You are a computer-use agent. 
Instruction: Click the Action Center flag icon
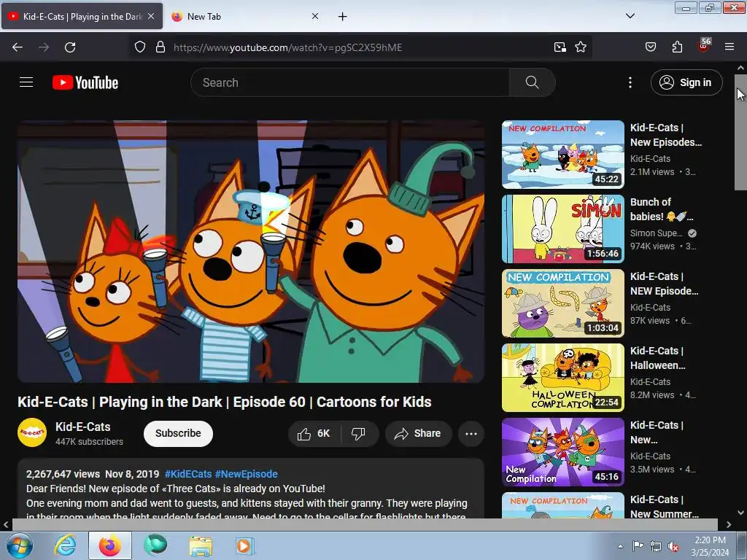tap(638, 546)
